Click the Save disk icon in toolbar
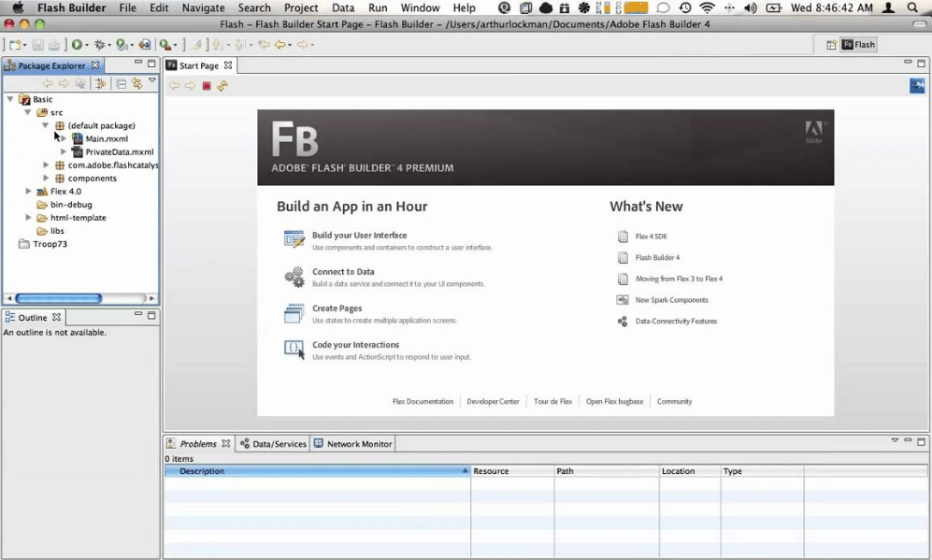The image size is (932, 560). (x=37, y=45)
